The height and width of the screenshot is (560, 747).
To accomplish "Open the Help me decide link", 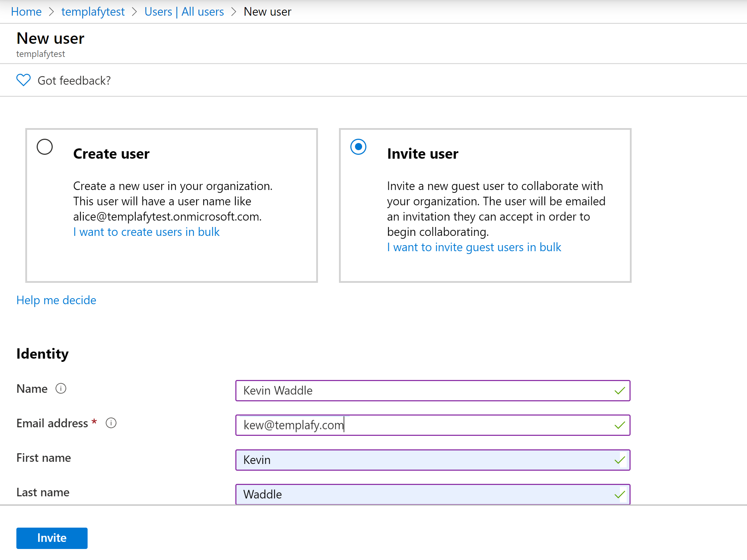I will click(x=56, y=300).
